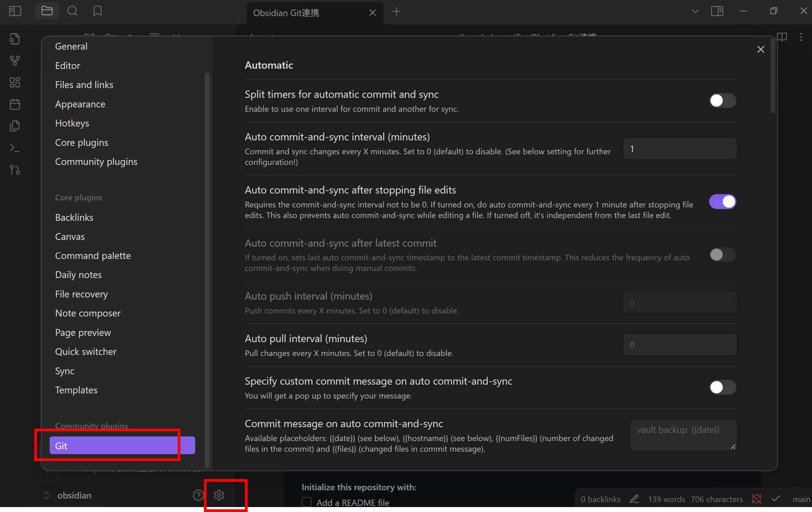The height and width of the screenshot is (512, 812).
Task: Click the checkmark status bar icon
Action: point(775,499)
